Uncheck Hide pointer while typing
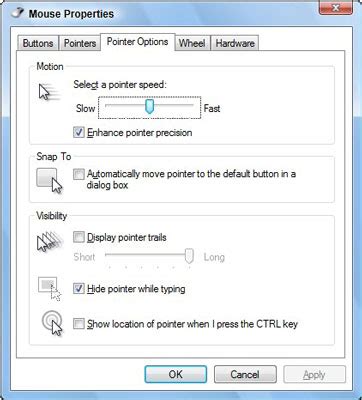Viewport: 362px width, 400px height. point(79,288)
